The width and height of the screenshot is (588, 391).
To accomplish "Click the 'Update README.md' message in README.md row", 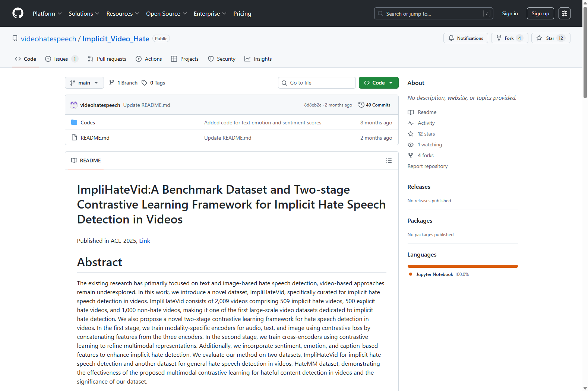I will point(228,138).
